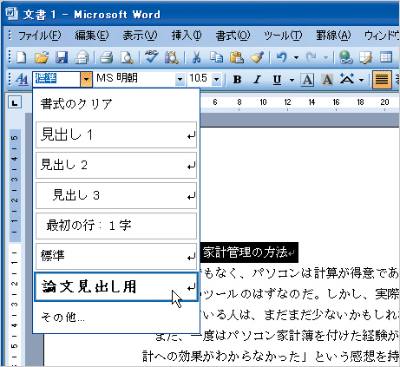Apply the 論文見出し用 style
The height and width of the screenshot is (367, 400).
pyautogui.click(x=116, y=287)
